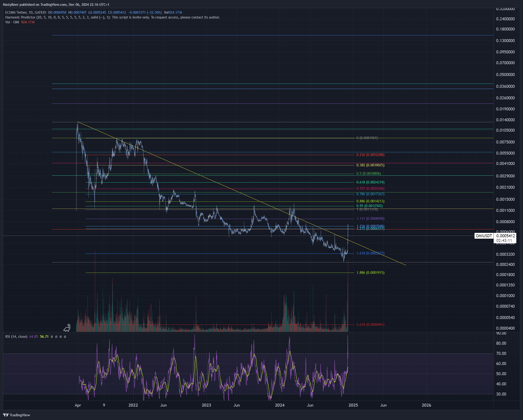Select the Fib level label 0.707 (0.0020346)
Image resolution: width=523 pixels, height=420 pixels.
pyautogui.click(x=370, y=189)
